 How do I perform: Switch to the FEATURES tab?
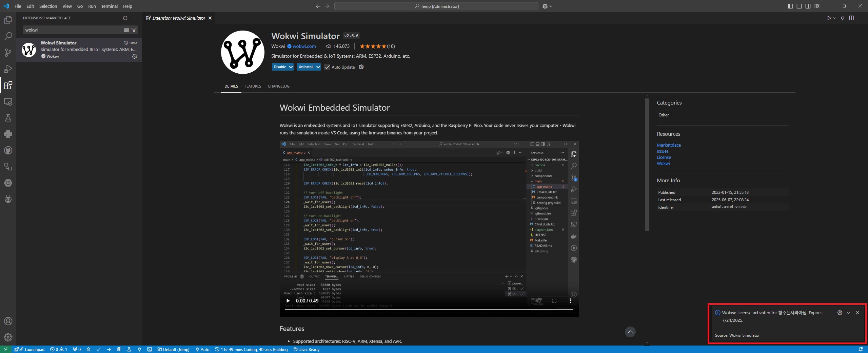pyautogui.click(x=253, y=86)
